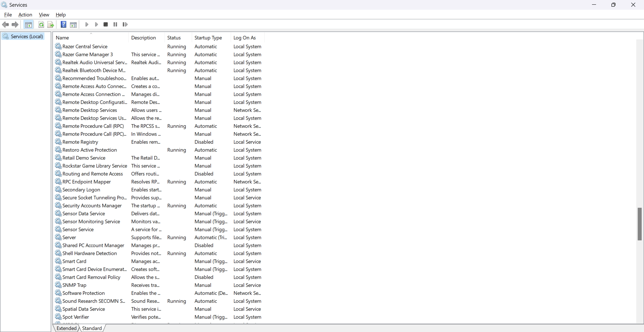This screenshot has width=644, height=332.
Task: Open Help via blue question-mark icon
Action: pos(63,24)
